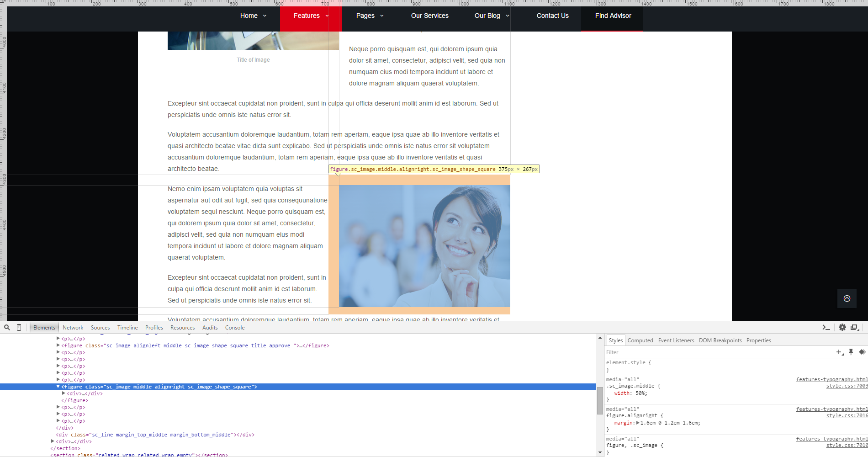This screenshot has height=457, width=868.
Task: Click the Elements panel scrollbar thumb
Action: [x=600, y=400]
